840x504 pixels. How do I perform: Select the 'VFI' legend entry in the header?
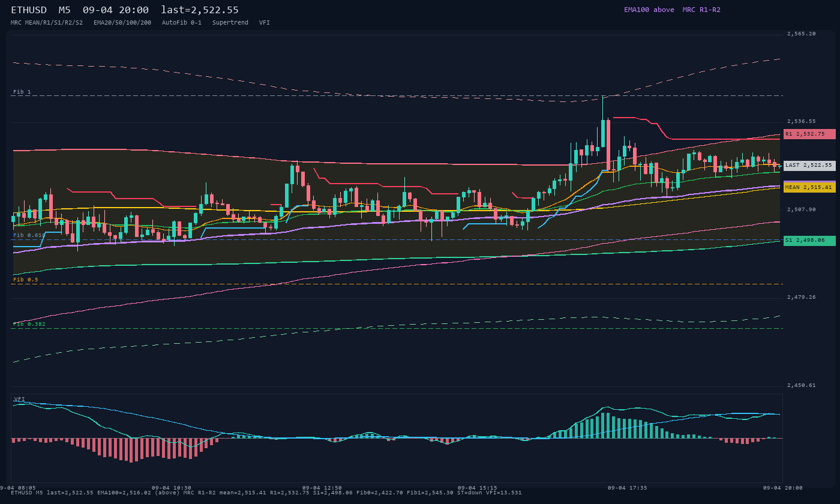coord(265,23)
